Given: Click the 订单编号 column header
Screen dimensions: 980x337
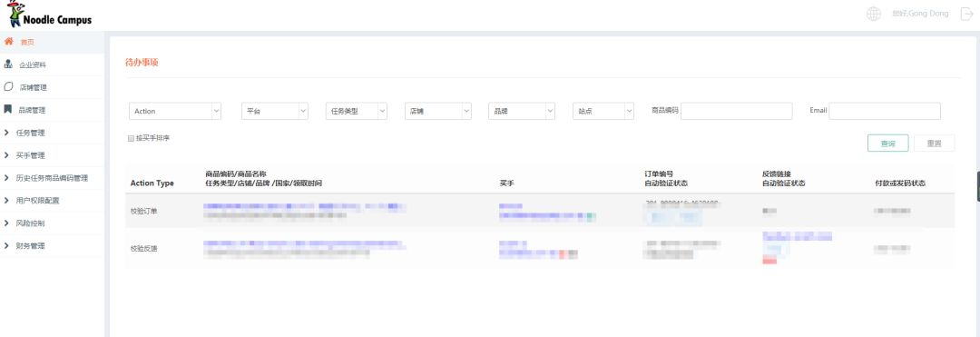Looking at the screenshot, I should click(659, 173).
